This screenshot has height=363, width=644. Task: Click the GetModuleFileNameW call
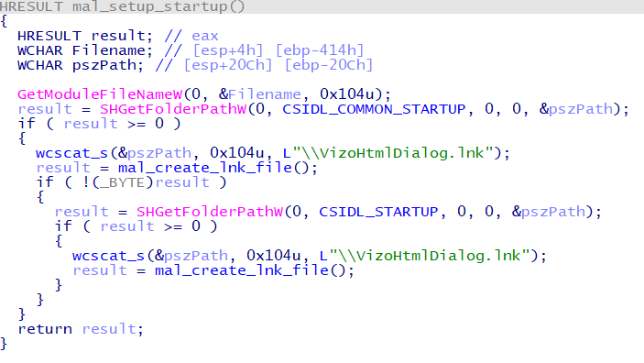tap(100, 94)
